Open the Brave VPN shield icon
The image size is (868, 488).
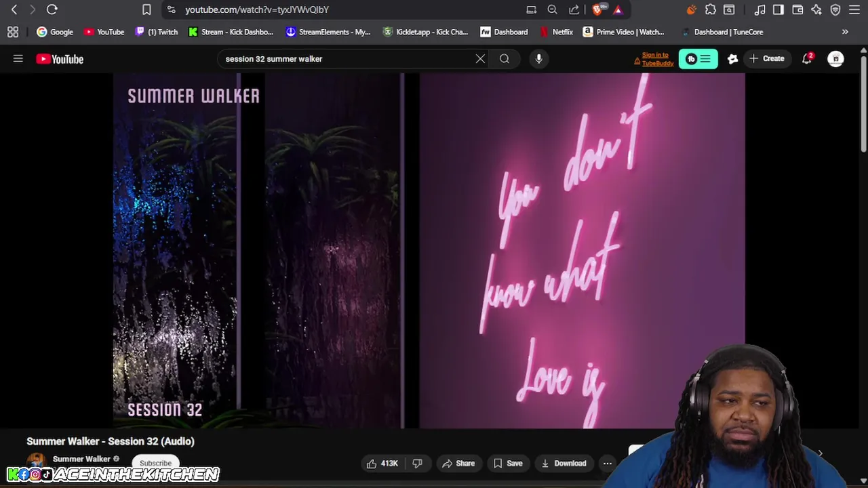click(835, 9)
